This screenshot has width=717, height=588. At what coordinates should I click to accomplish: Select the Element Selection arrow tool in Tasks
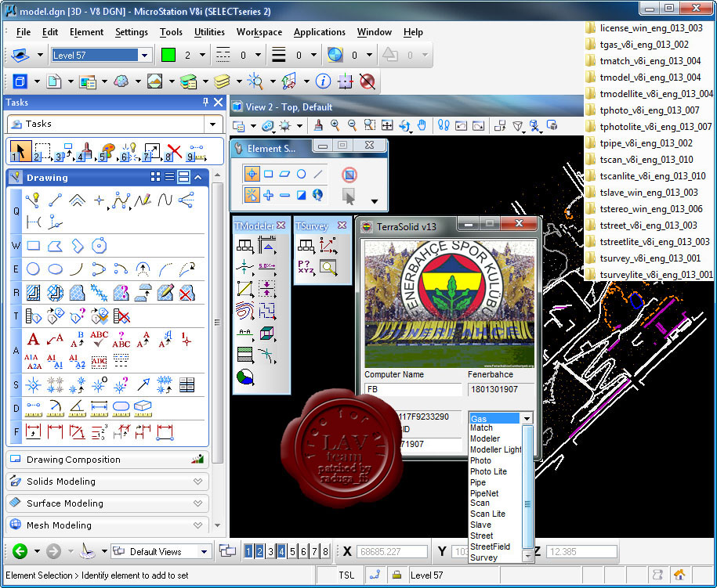[x=20, y=151]
